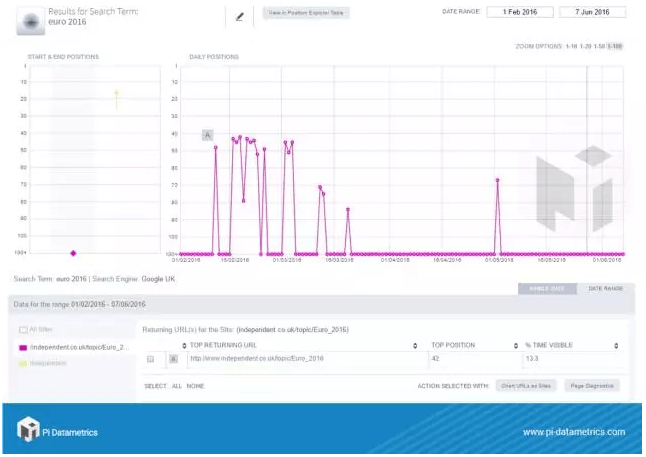Switch to the Visible Data tab
Screen dimensions: 646x457
pyautogui.click(x=546, y=289)
